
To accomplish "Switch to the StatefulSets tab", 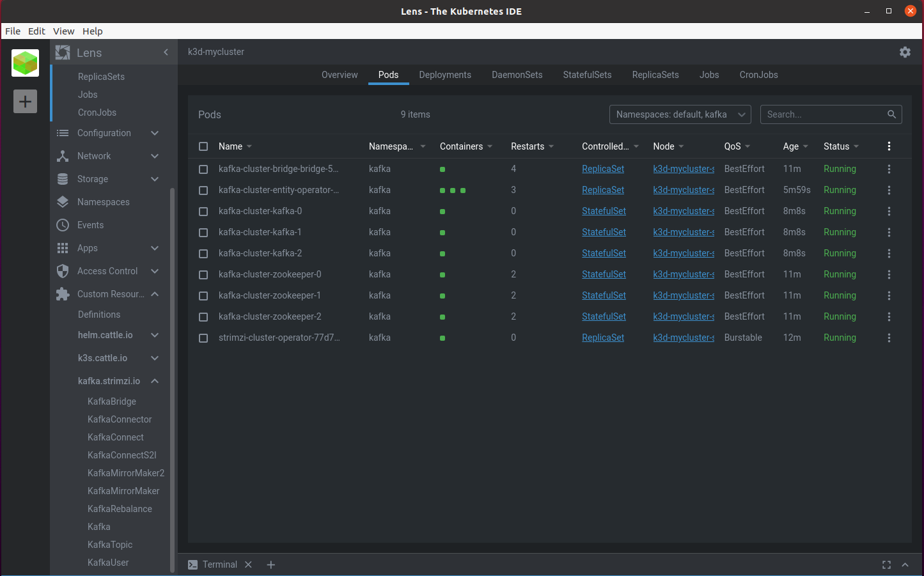I will coord(587,75).
